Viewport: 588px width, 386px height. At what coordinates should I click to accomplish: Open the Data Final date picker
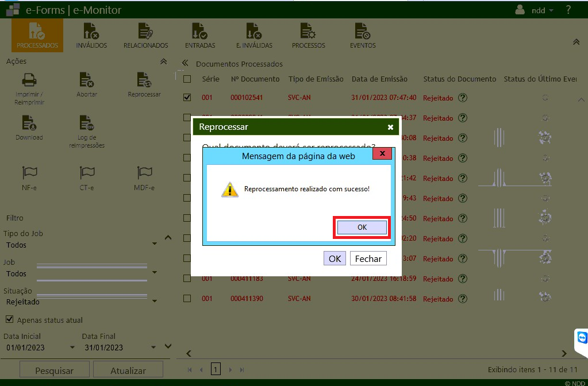pos(153,348)
